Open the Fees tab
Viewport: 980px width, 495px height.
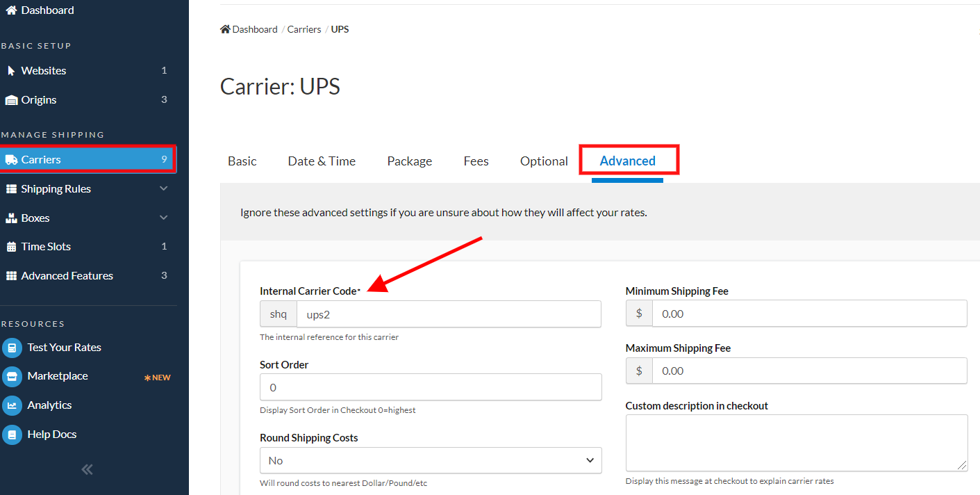click(x=476, y=161)
